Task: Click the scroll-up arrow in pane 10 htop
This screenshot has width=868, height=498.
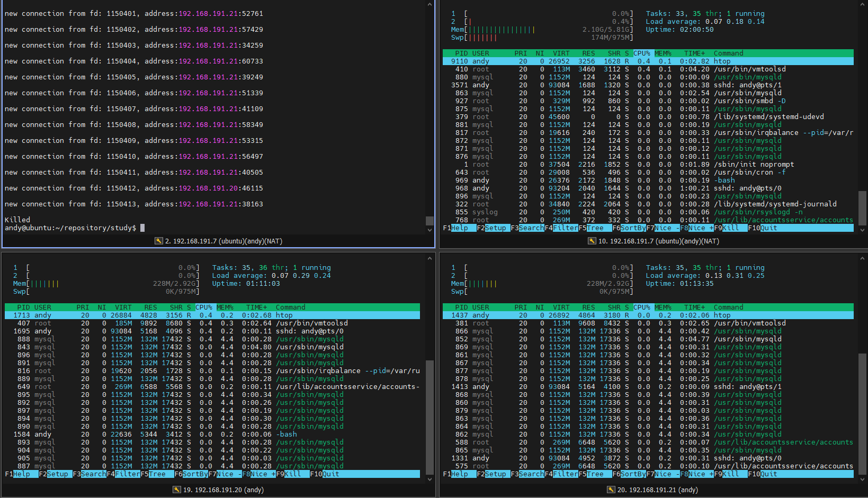Action: coord(863,4)
